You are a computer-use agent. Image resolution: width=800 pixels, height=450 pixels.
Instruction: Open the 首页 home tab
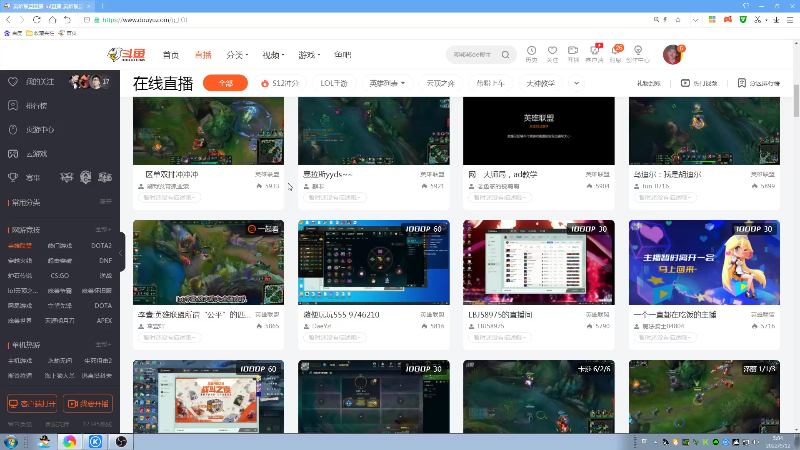pyautogui.click(x=170, y=55)
